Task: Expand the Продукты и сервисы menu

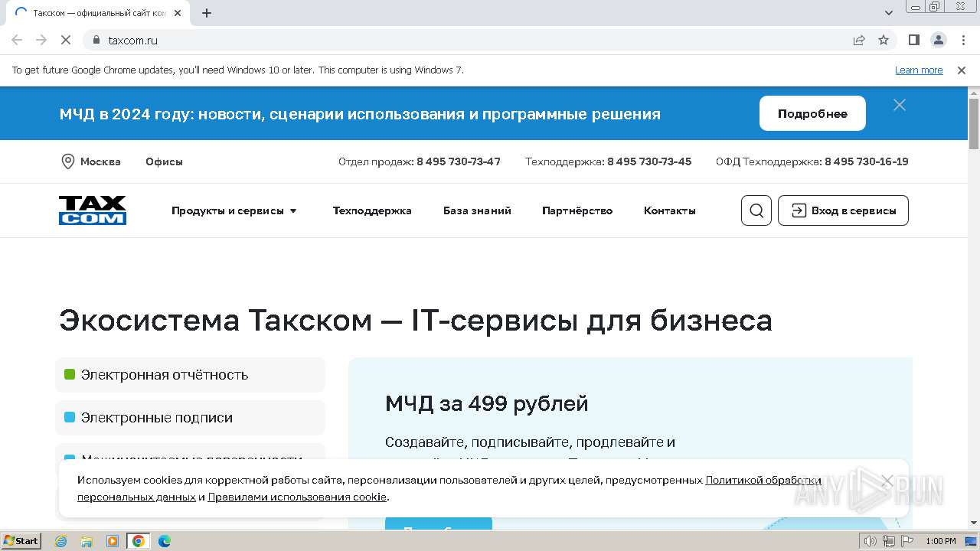Action: click(x=234, y=210)
